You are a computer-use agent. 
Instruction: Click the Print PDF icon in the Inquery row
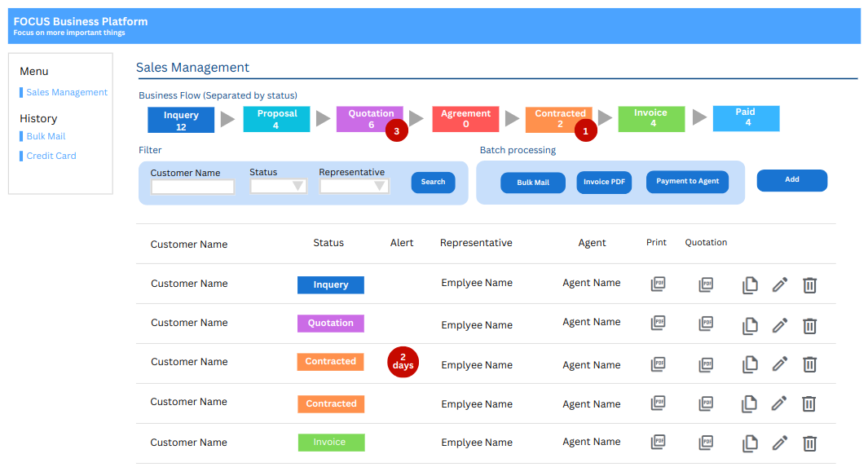[659, 284]
